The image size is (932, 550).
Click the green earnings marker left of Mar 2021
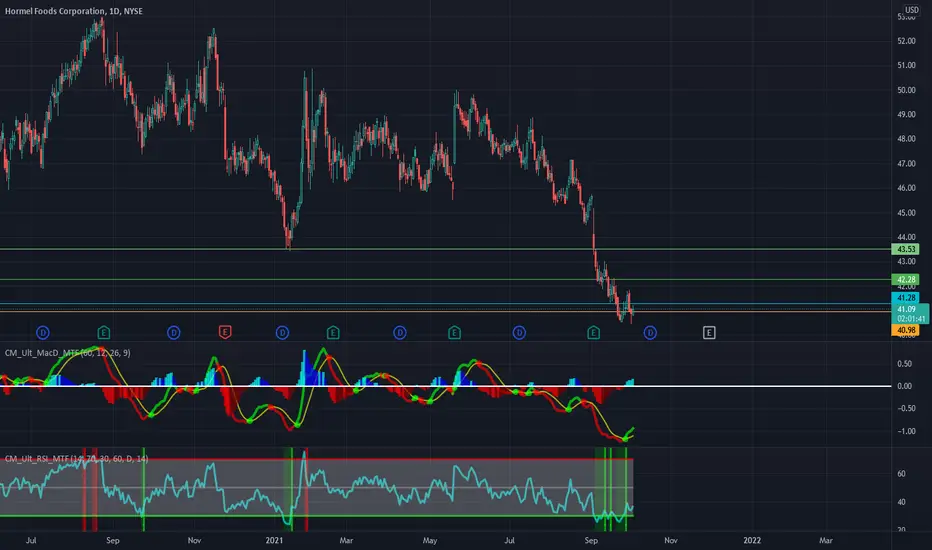(333, 333)
